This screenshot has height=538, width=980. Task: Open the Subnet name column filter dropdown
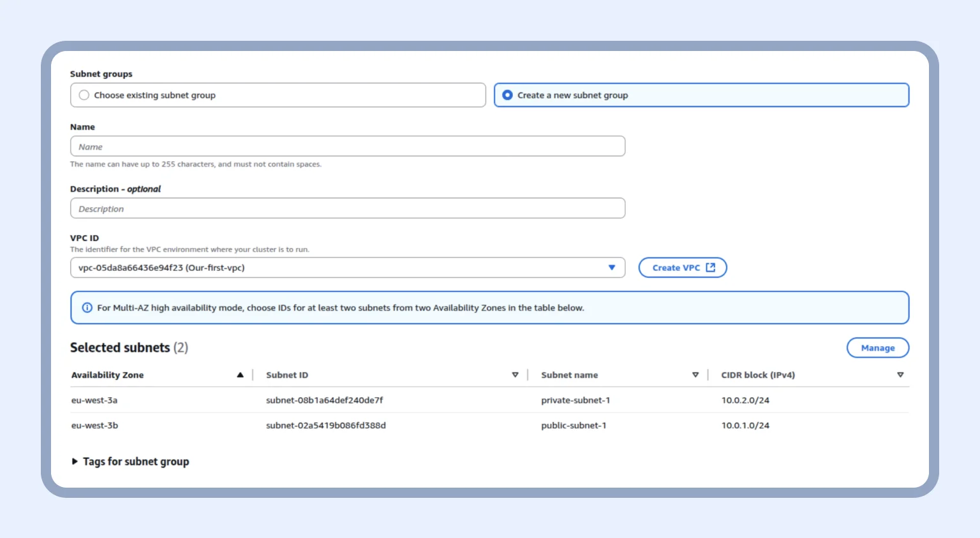(x=695, y=375)
